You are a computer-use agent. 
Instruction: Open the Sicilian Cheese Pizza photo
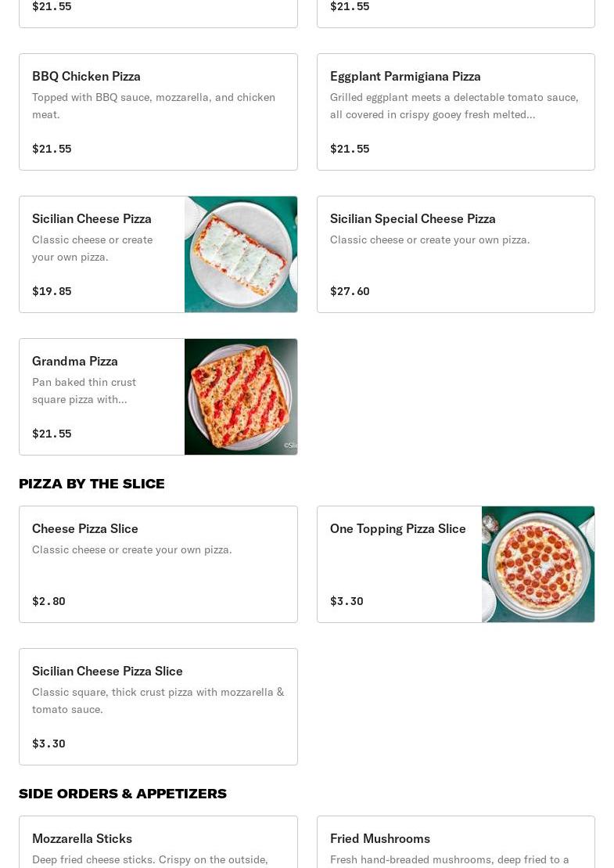click(241, 254)
